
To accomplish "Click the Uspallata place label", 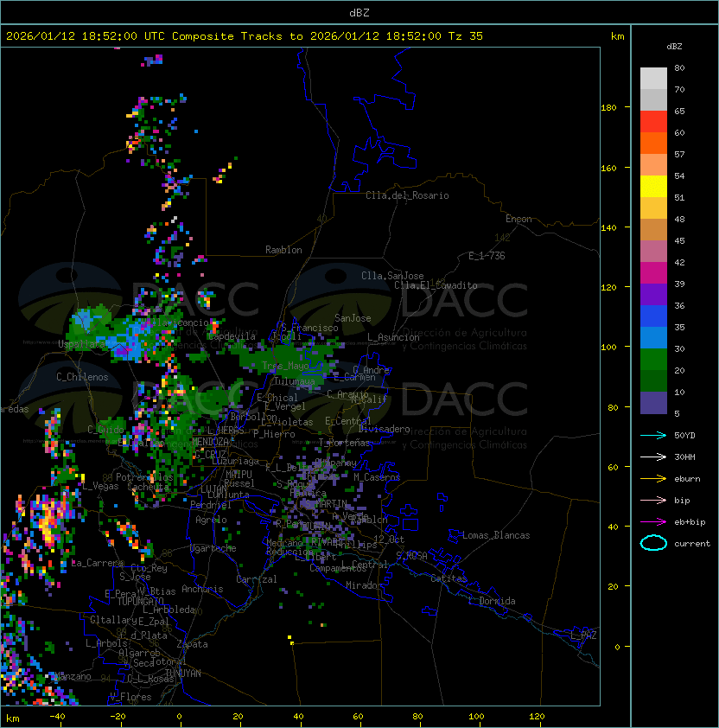I will pos(82,344).
